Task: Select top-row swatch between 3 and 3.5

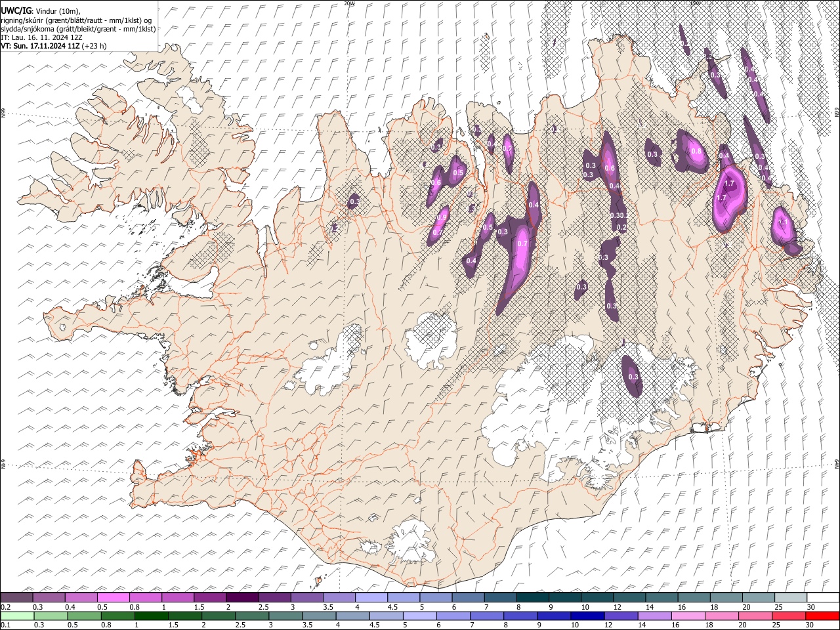Action: pyautogui.click(x=306, y=597)
